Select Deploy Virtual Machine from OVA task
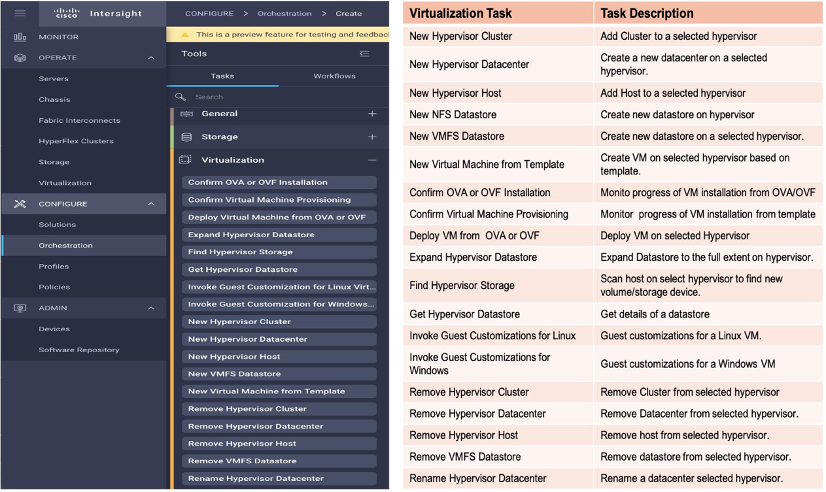Screen dimensions: 826x492 click(279, 218)
